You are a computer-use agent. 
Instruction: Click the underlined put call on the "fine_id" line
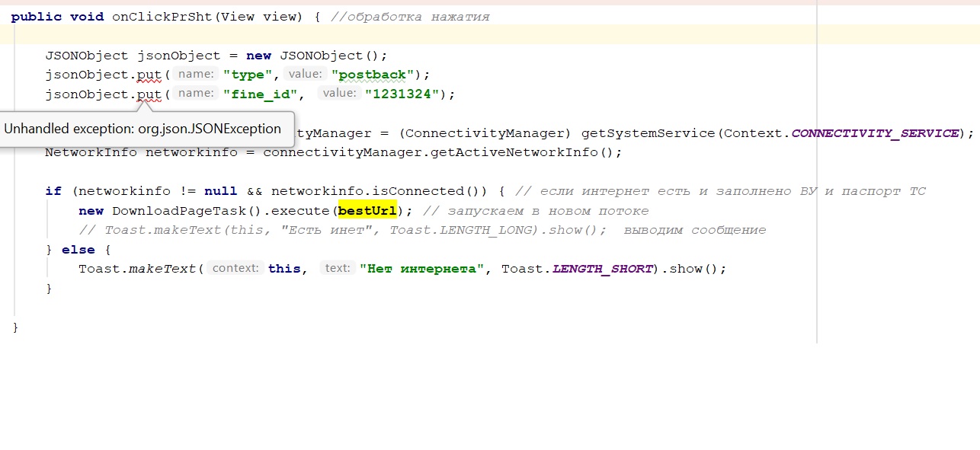point(149,94)
